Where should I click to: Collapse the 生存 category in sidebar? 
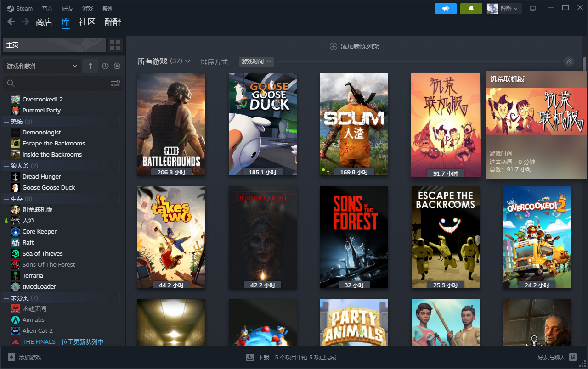coord(6,199)
